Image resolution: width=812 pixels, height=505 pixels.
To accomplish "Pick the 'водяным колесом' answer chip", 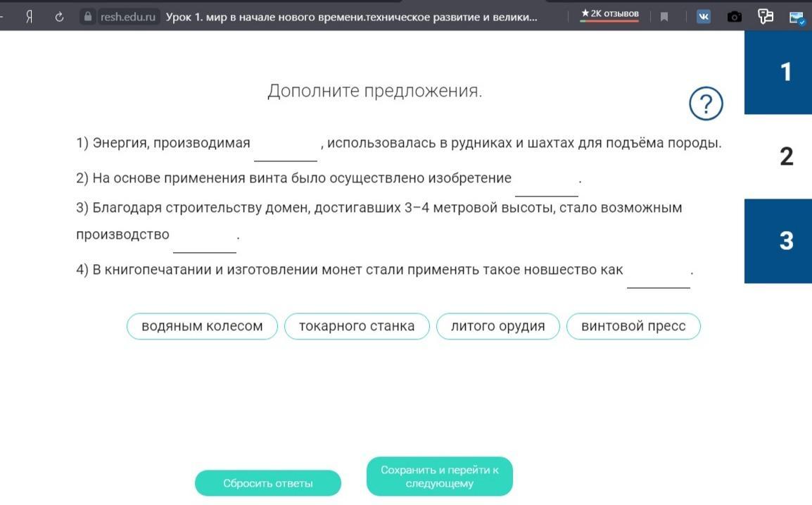I will (202, 326).
